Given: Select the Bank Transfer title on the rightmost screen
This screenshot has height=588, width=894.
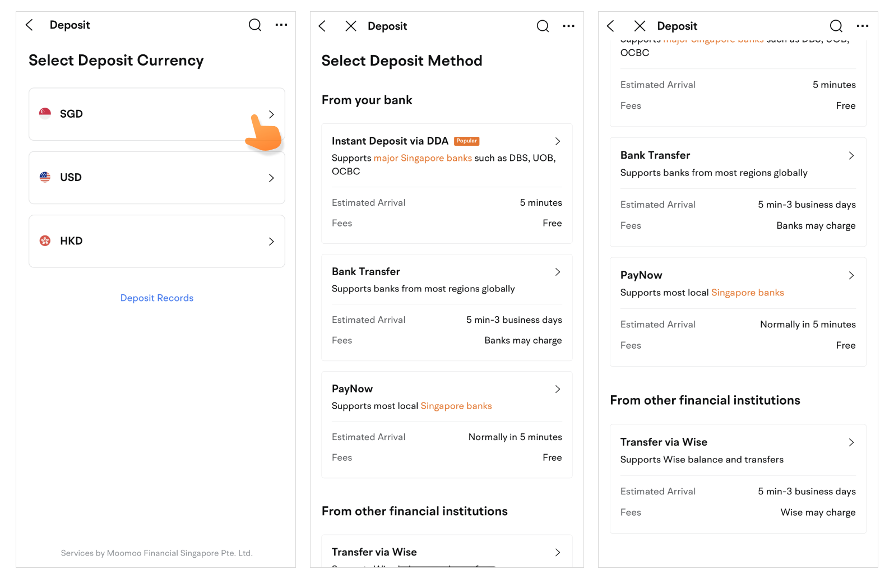Looking at the screenshot, I should pyautogui.click(x=655, y=155).
